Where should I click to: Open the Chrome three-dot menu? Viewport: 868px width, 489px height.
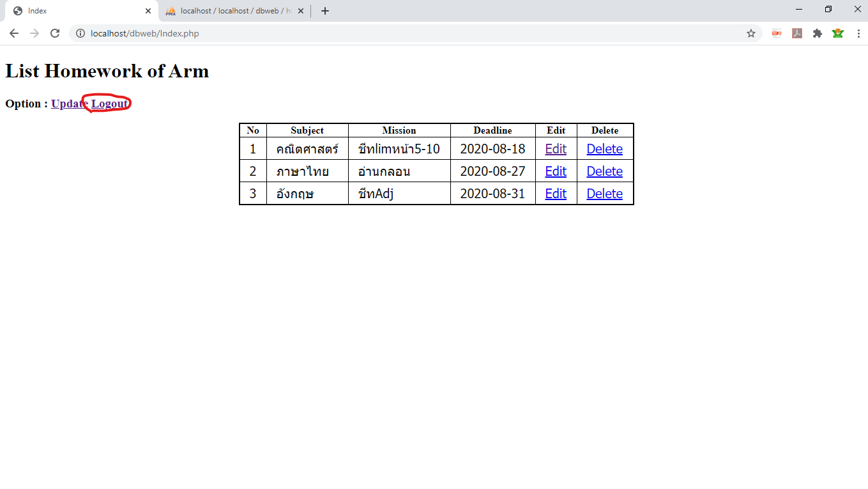coord(858,33)
